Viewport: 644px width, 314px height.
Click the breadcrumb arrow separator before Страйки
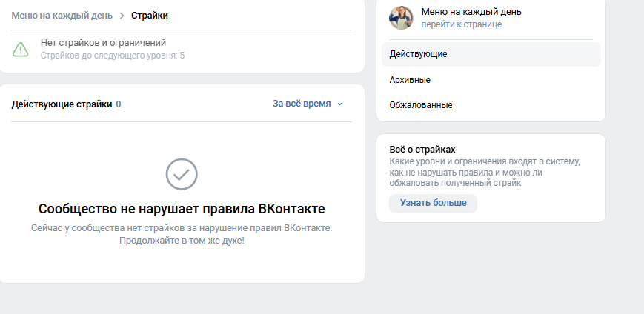click(x=122, y=15)
